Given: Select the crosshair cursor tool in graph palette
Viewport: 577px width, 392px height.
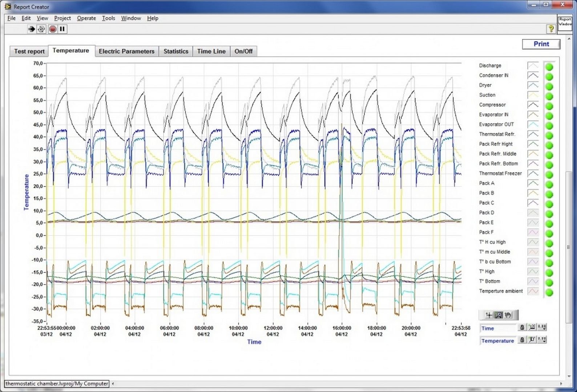Looking at the screenshot, I should click(x=489, y=315).
